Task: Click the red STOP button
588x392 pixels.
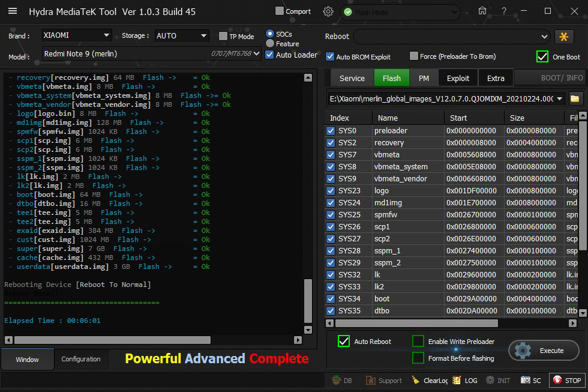Action: point(567,381)
